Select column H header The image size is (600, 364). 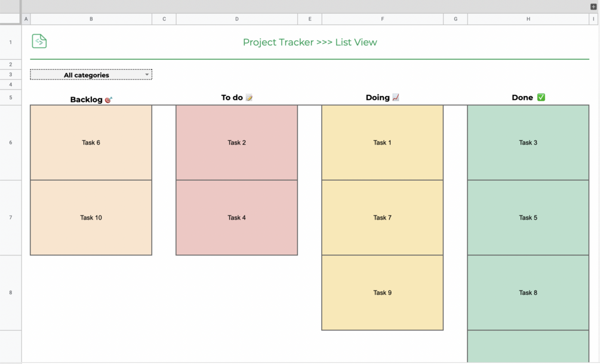click(528, 19)
